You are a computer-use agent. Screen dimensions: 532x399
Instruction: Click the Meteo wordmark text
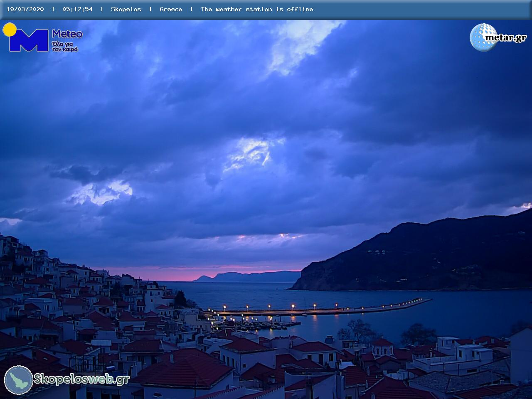click(67, 34)
